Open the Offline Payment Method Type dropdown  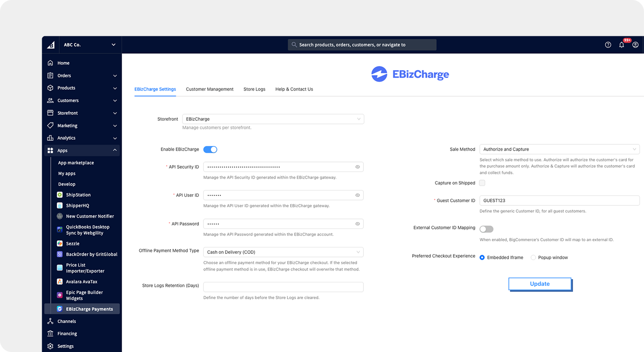click(x=283, y=252)
